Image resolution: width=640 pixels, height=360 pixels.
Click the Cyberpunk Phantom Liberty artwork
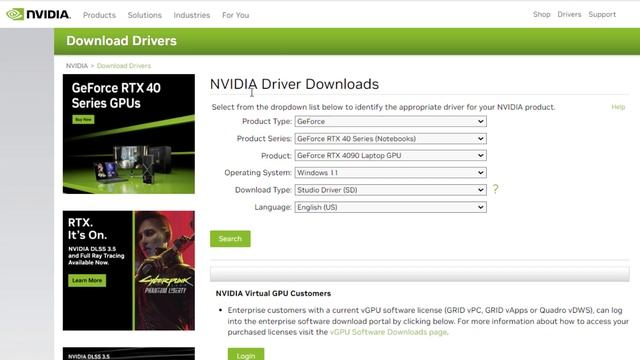(165, 270)
